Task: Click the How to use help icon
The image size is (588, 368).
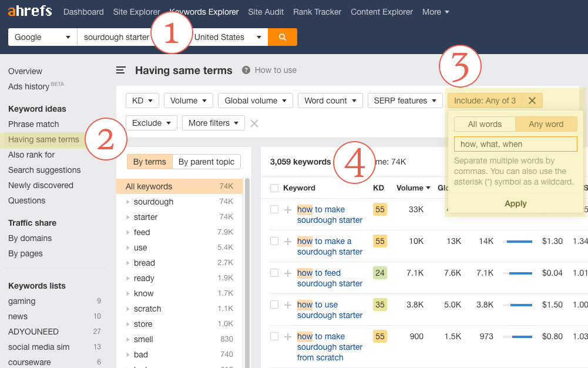Action: pos(246,70)
